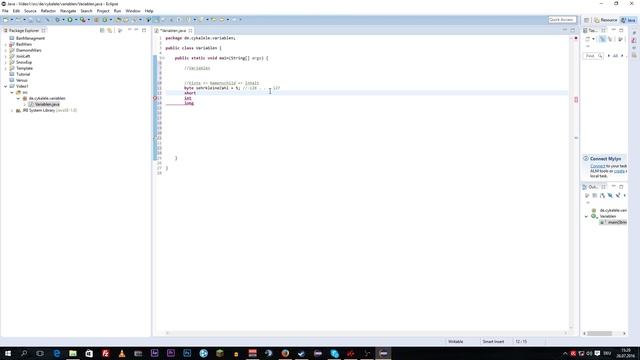Click the Eclipse taskbar icon
Viewport: 640px width, 360px height.
click(x=383, y=353)
